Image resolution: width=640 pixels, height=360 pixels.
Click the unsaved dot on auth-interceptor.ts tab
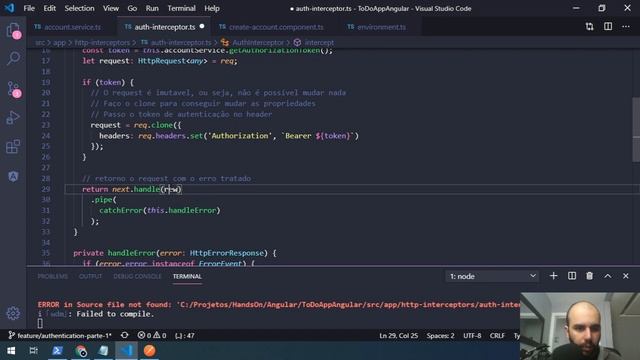click(202, 27)
